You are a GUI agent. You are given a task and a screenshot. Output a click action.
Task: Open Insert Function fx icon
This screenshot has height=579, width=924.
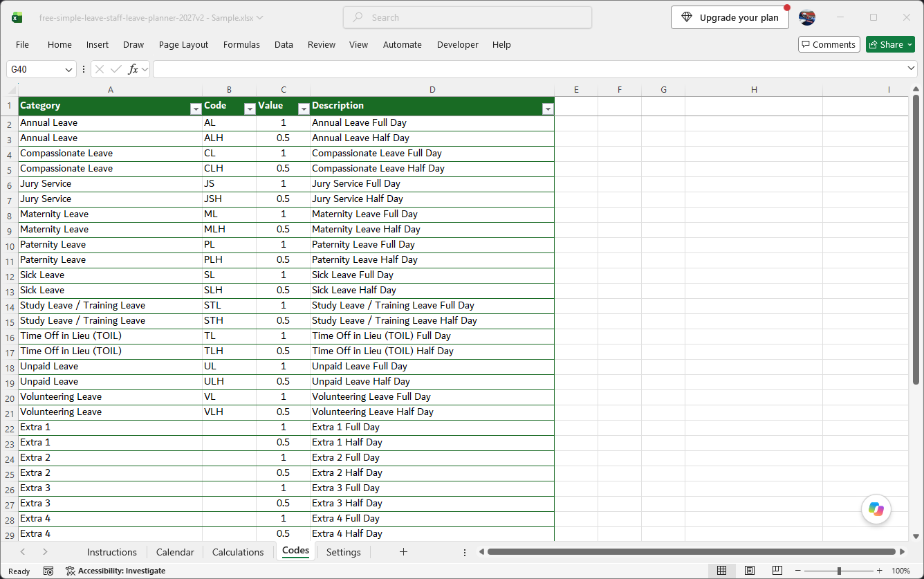click(x=133, y=69)
